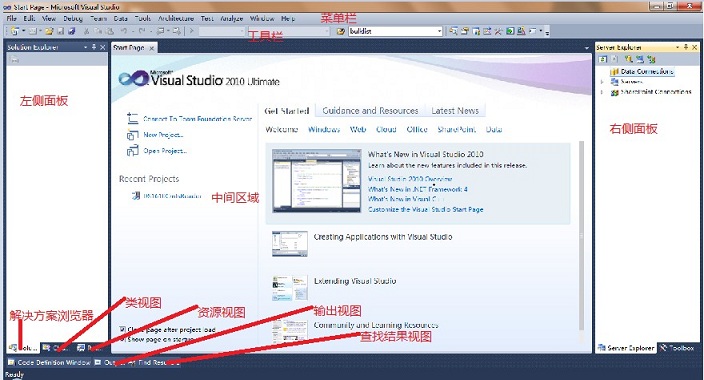Click the Save All icon
This screenshot has height=380, width=704.
pos(72,31)
